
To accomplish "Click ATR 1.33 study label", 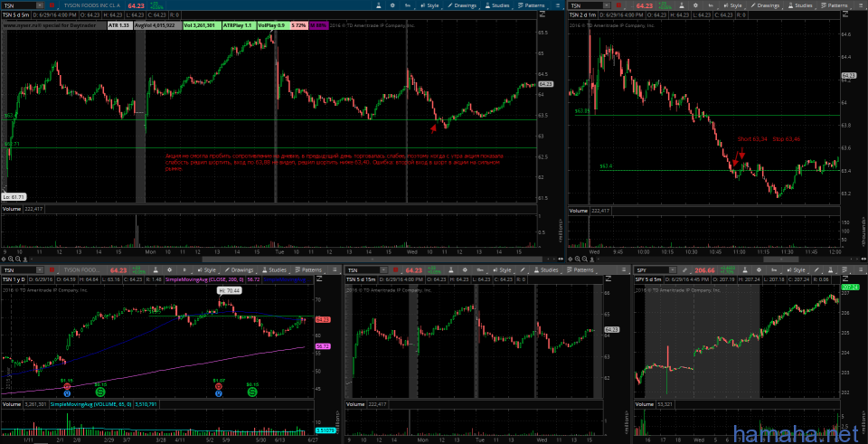I will tap(118, 25).
